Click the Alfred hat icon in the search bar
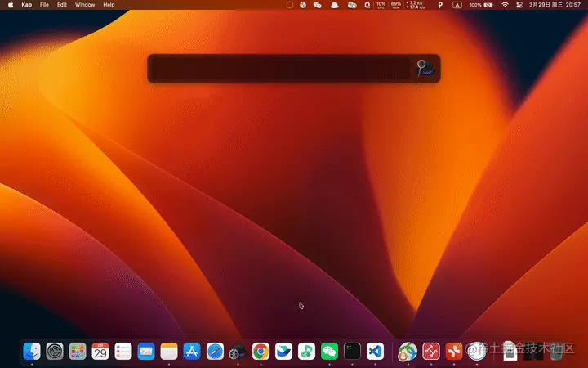Viewport: 588px width, 368px height. pyautogui.click(x=426, y=69)
